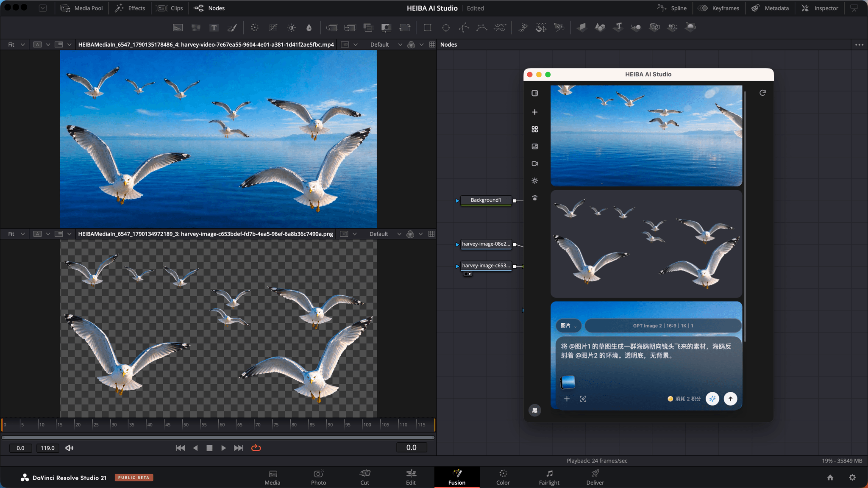868x488 pixels.
Task: Select the Background1 node
Action: (x=486, y=200)
